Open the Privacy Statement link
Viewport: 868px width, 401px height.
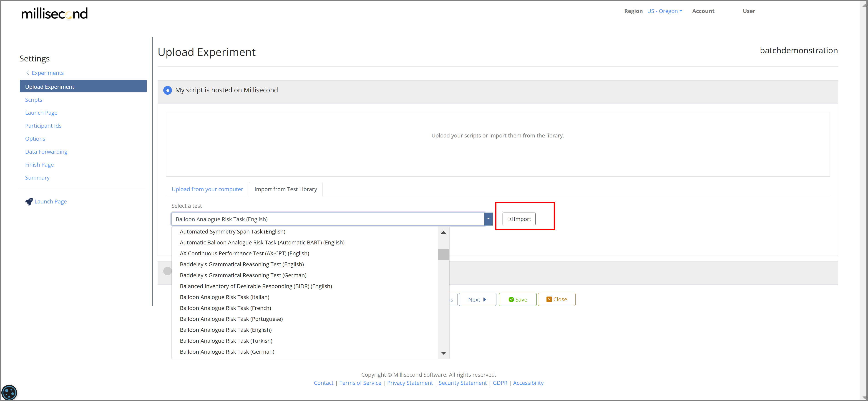[x=410, y=383]
